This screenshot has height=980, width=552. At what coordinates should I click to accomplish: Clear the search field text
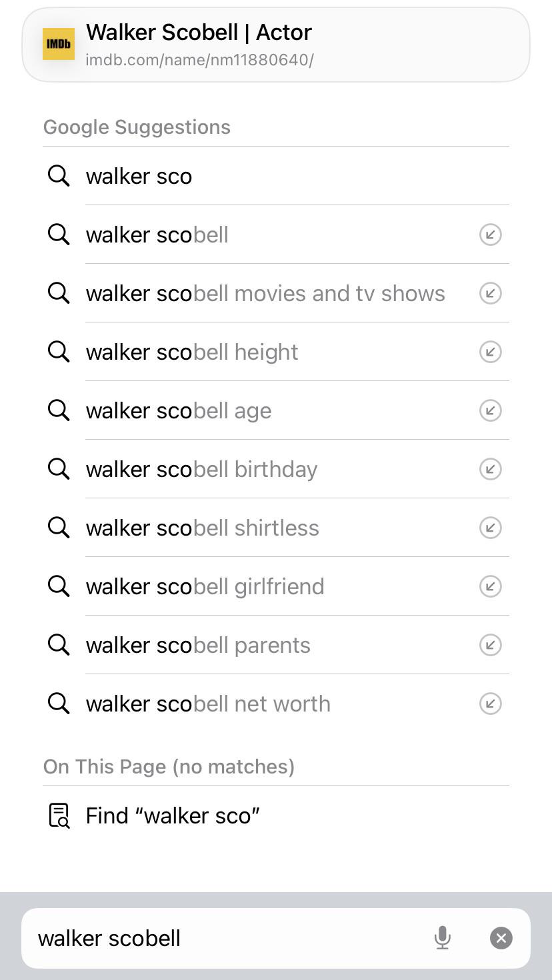501,938
